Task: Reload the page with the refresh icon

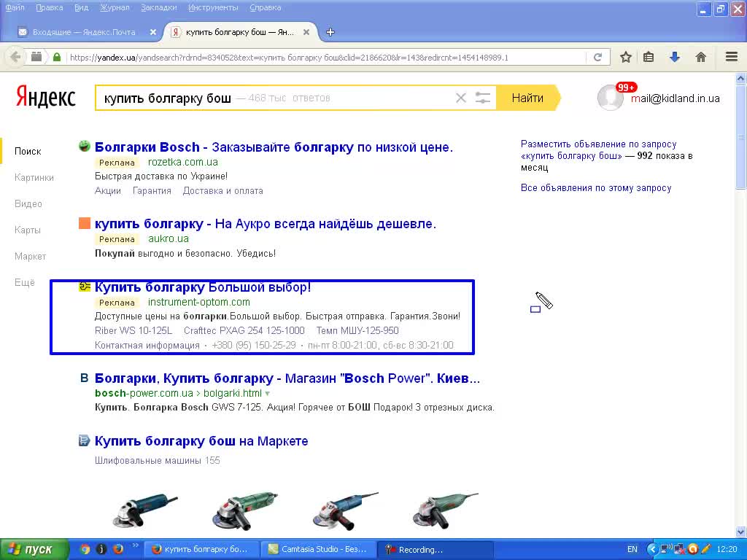Action: tap(597, 58)
